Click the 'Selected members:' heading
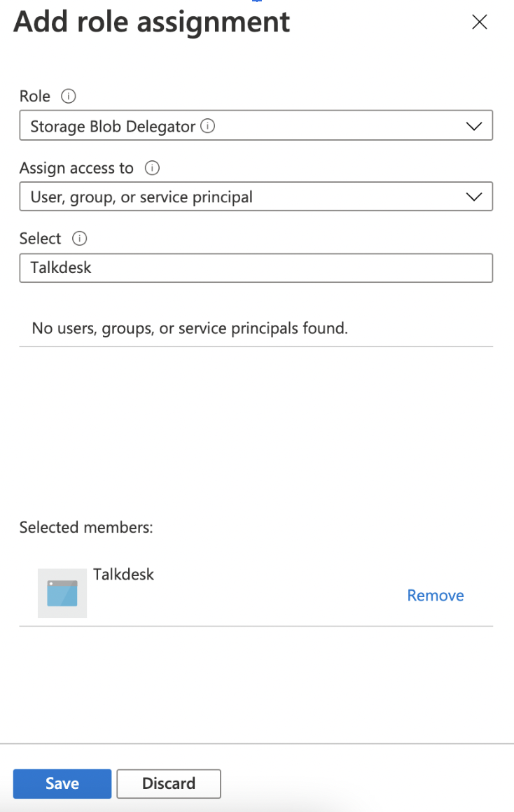 pos(85,527)
